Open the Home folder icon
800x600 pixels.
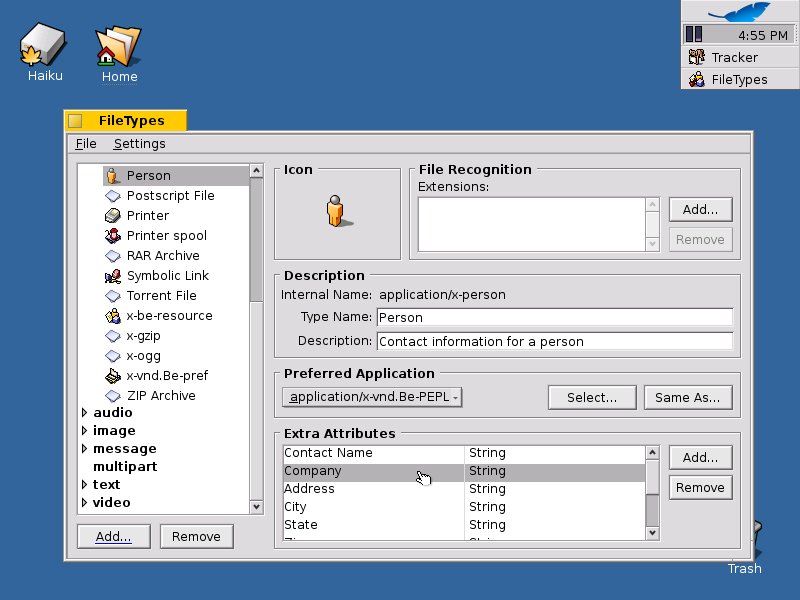[118, 47]
